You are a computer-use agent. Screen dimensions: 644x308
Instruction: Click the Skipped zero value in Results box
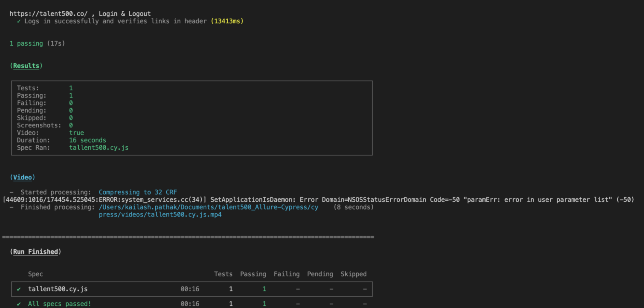pyautogui.click(x=71, y=118)
